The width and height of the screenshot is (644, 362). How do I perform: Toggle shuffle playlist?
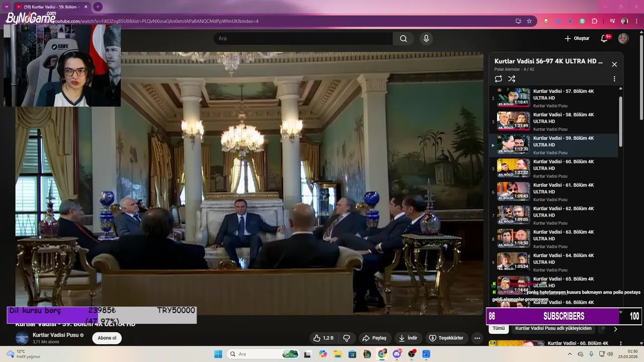coord(512,79)
